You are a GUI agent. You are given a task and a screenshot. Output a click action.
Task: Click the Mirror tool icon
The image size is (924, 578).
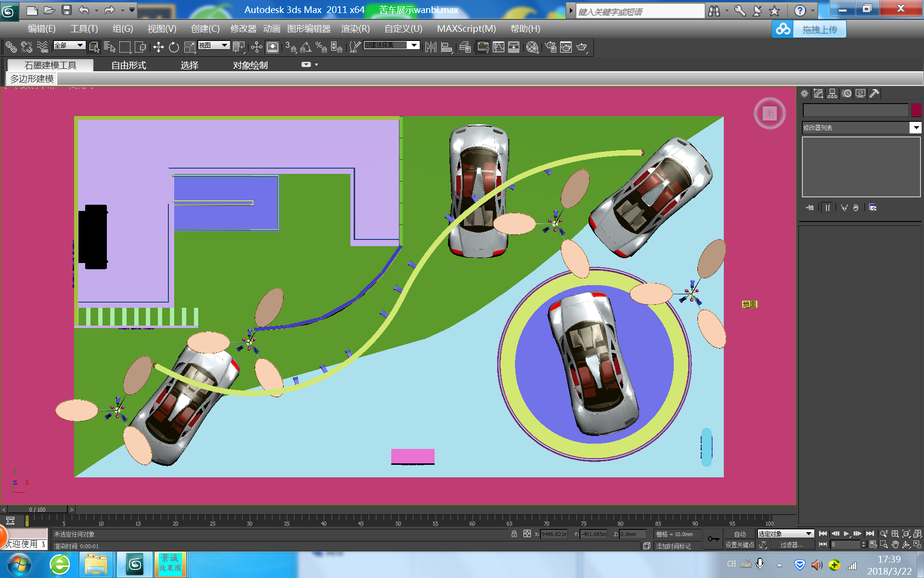(431, 47)
